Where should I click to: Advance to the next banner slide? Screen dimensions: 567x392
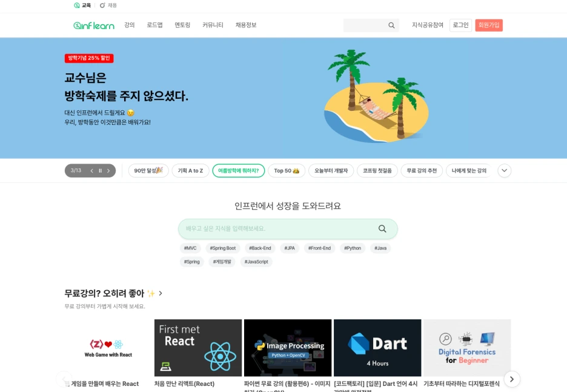coord(108,171)
